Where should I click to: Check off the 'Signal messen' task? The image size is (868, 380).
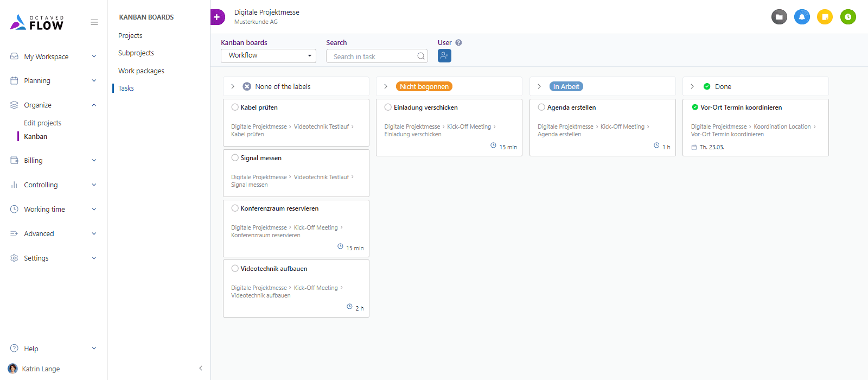(x=235, y=158)
